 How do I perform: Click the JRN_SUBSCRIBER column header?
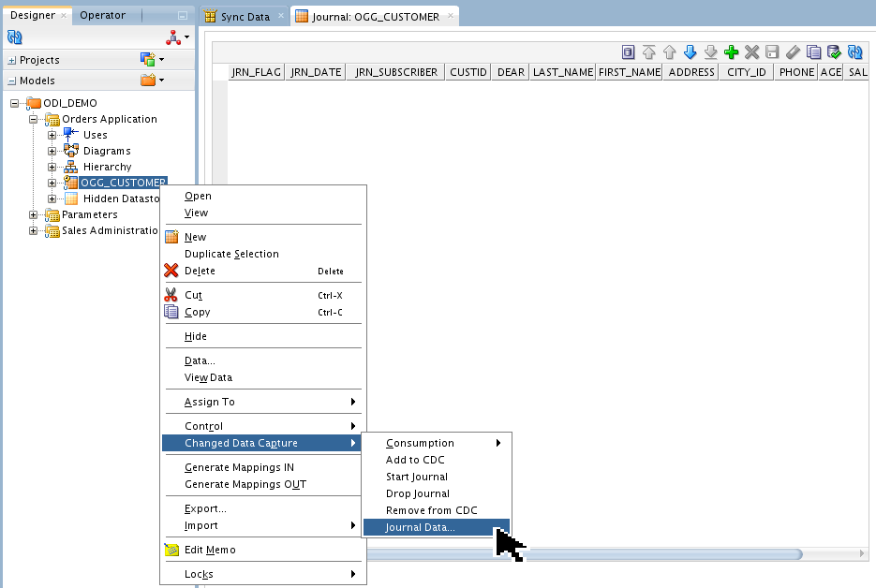pyautogui.click(x=396, y=72)
